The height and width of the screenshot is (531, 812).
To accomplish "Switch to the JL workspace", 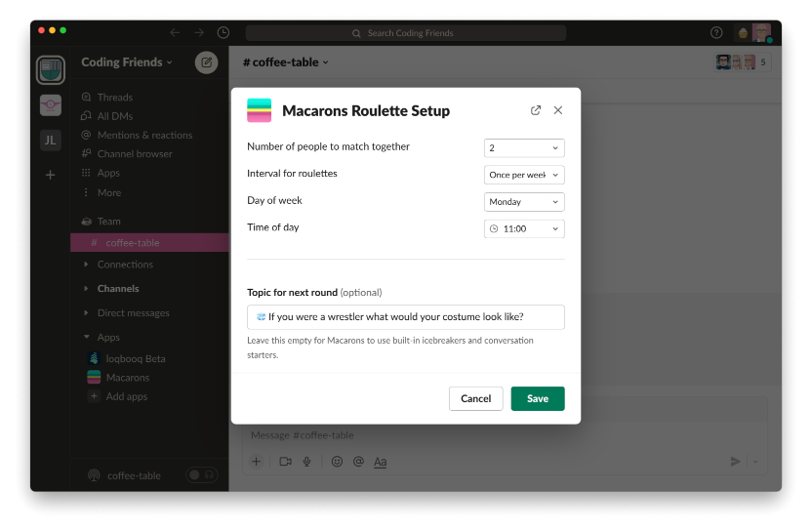I will [51, 140].
